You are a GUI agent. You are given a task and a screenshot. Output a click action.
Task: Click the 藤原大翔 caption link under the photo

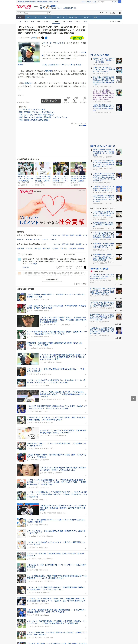(x=21, y=65)
